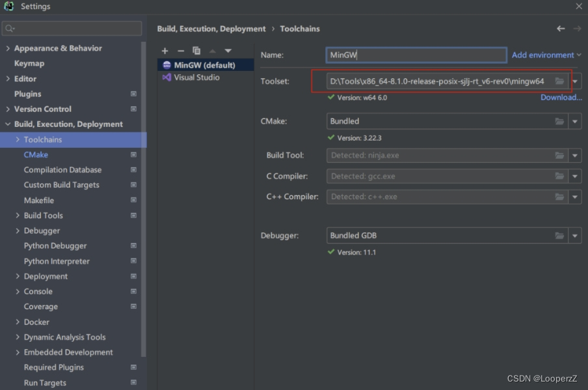This screenshot has width=588, height=390.
Task: Click the Toolset path field
Action: (440, 81)
